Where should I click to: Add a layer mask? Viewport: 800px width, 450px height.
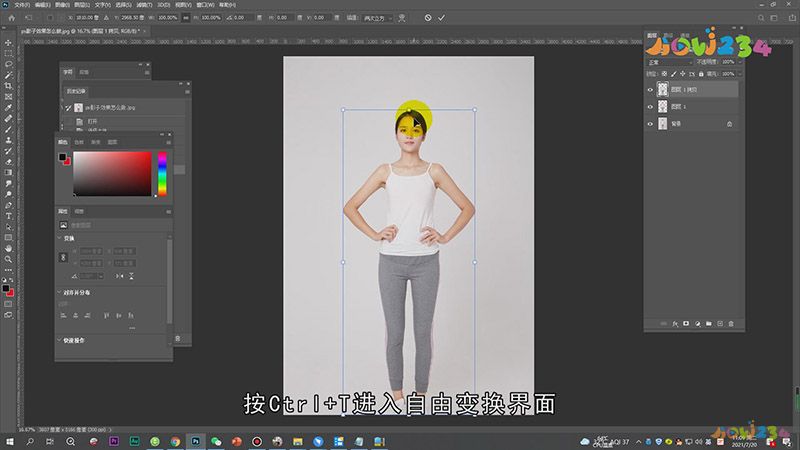686,324
